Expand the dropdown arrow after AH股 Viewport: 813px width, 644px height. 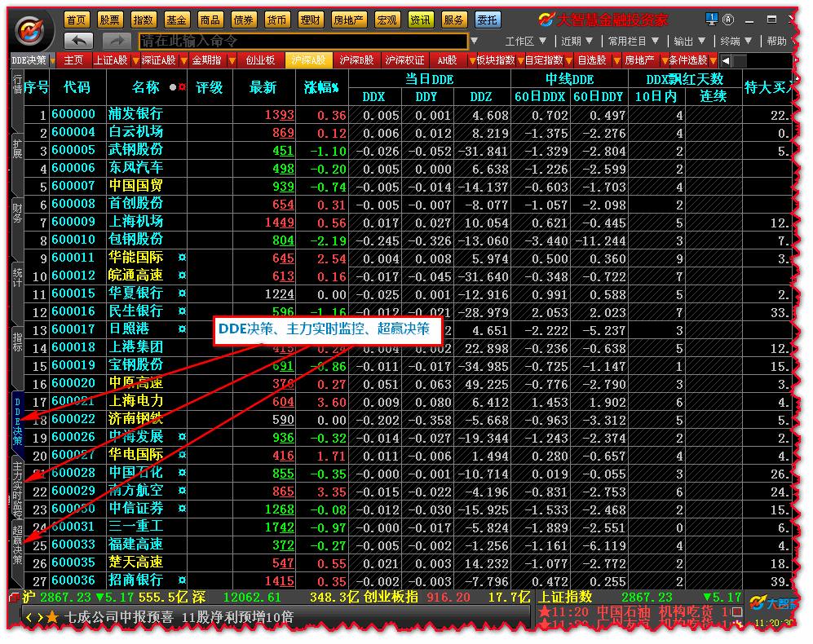472,60
